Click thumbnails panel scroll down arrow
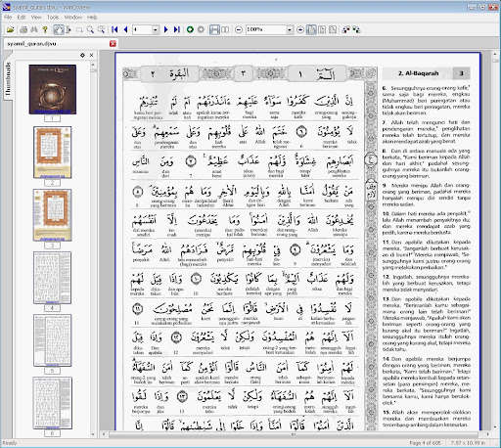Screen dimensions: 501x448 click(x=93, y=434)
